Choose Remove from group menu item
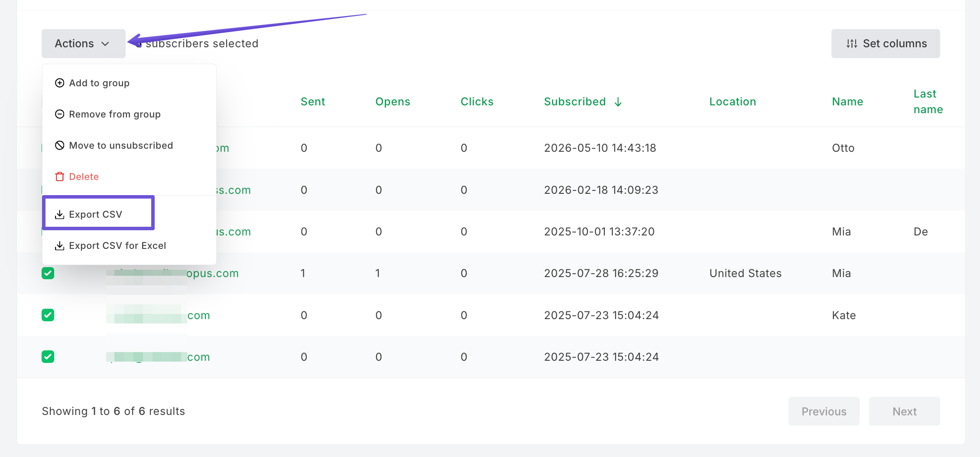Image resolution: width=980 pixels, height=457 pixels. pos(129,114)
